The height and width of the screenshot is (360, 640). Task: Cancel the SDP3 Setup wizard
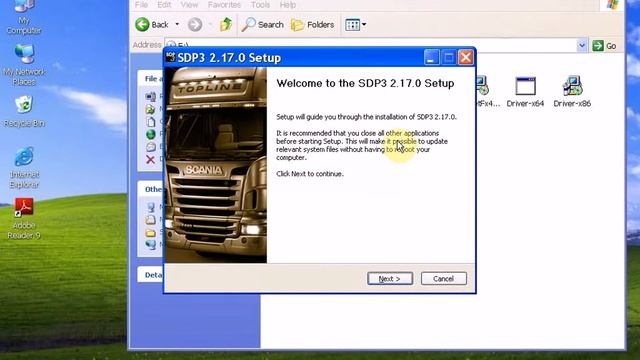click(443, 278)
